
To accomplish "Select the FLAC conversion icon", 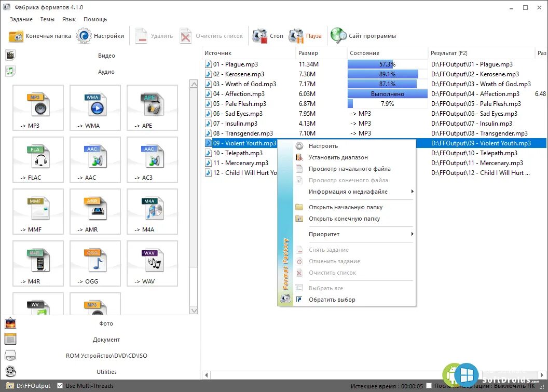I will click(38, 159).
